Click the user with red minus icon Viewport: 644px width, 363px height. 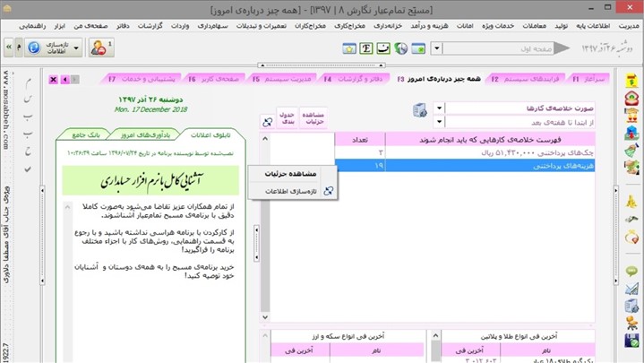tap(101, 48)
